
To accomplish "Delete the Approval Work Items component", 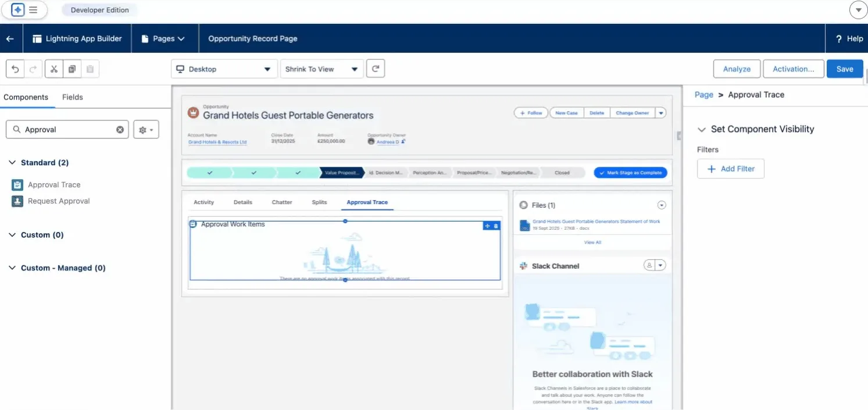I will [496, 226].
